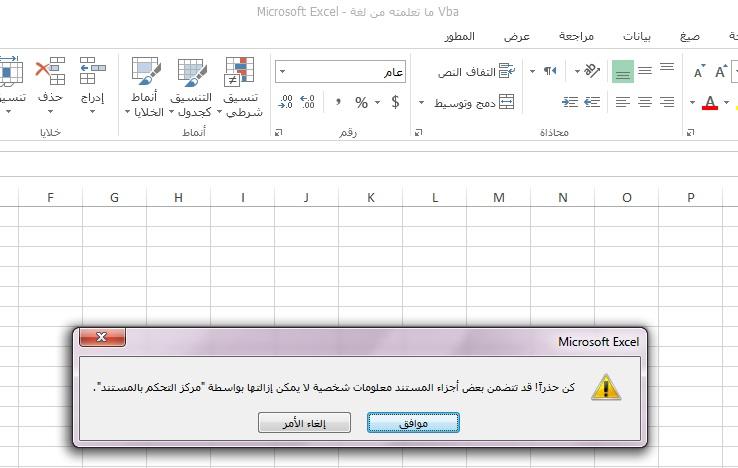Select column H header
Viewport: 738px width, 468px height.
(178, 197)
